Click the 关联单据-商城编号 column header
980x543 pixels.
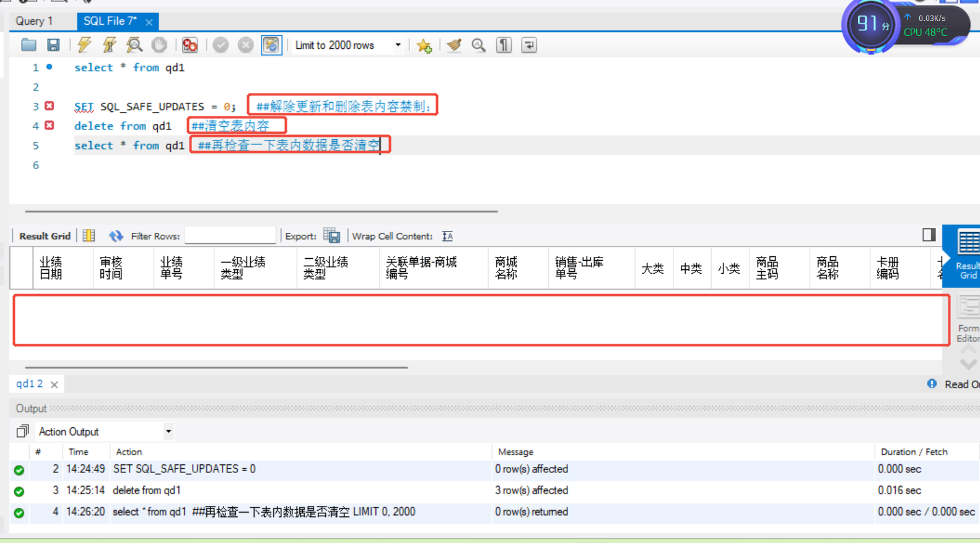[x=434, y=268]
